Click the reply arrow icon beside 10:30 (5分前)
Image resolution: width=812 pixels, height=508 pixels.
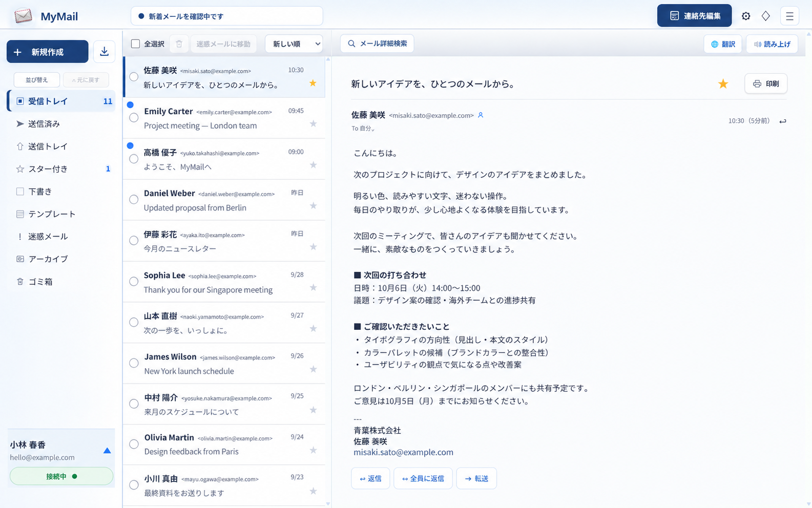coord(782,121)
